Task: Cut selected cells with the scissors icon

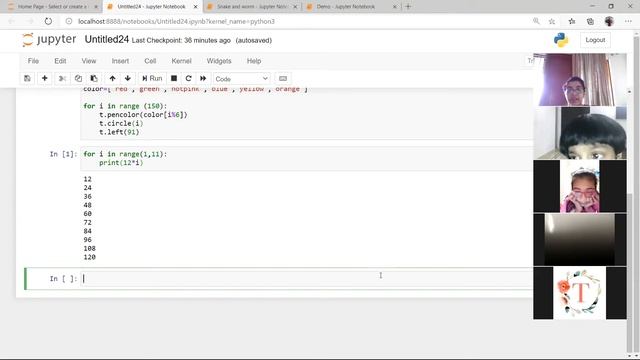Action: [62, 78]
